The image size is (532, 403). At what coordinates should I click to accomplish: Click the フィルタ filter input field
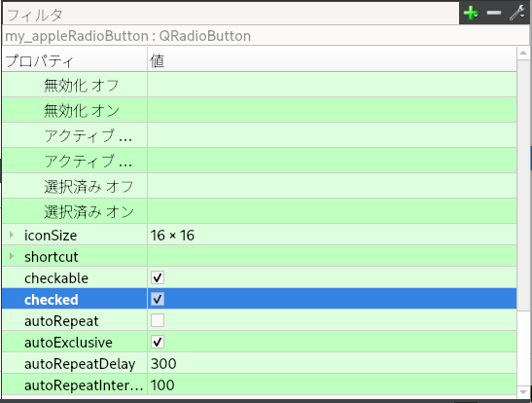(231, 15)
